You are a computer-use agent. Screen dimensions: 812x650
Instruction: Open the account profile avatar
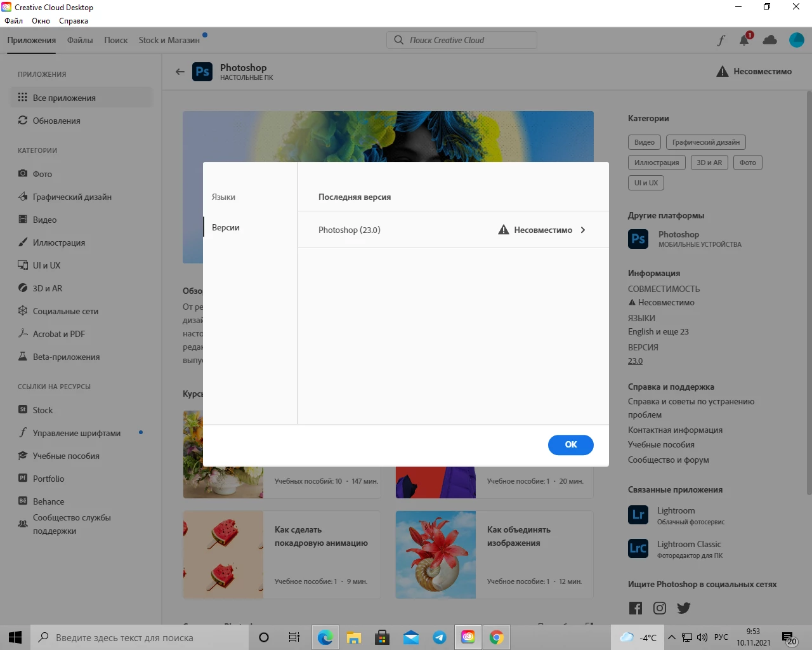point(797,40)
